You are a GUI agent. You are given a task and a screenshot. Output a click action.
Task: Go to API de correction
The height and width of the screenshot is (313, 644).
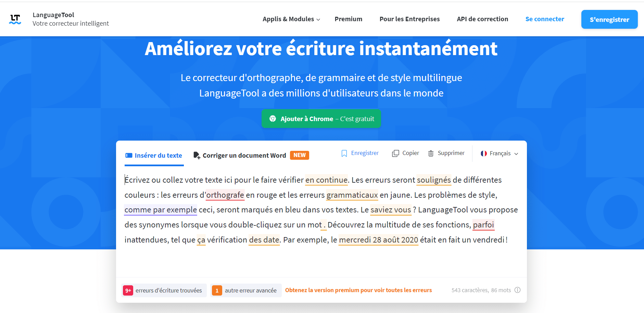point(482,19)
